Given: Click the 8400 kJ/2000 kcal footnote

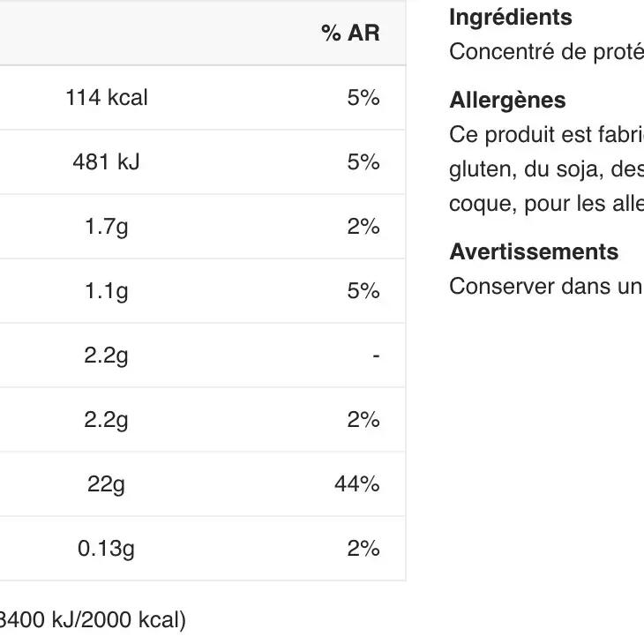Looking at the screenshot, I should 93,620.
